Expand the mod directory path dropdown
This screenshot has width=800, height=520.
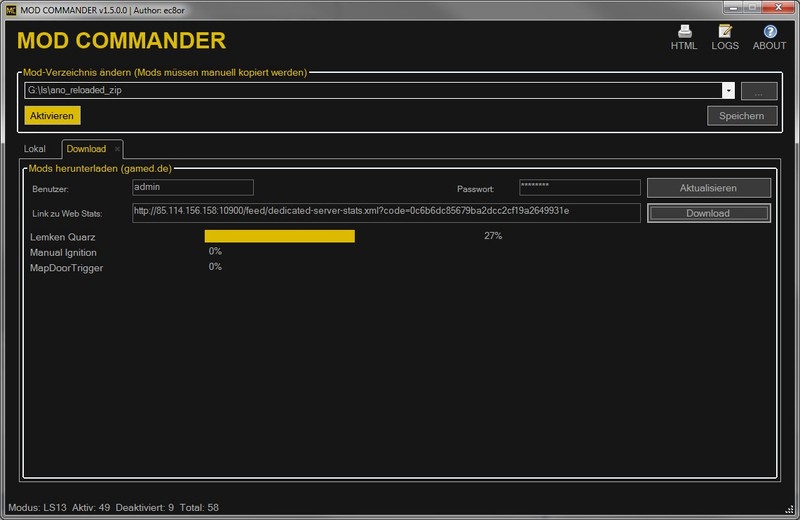click(728, 91)
